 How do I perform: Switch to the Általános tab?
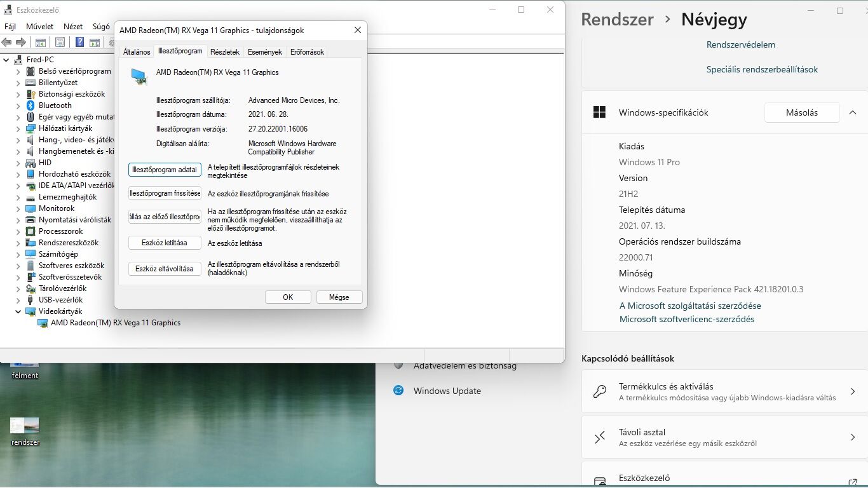click(137, 52)
